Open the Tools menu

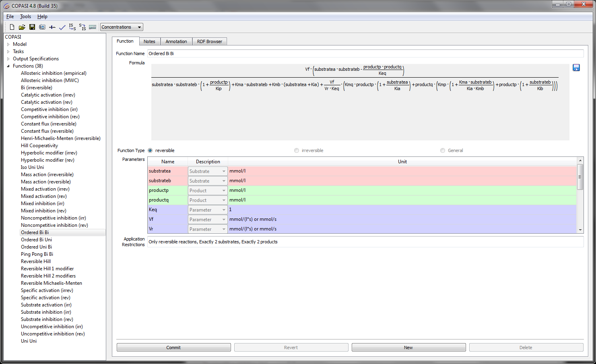coord(25,16)
